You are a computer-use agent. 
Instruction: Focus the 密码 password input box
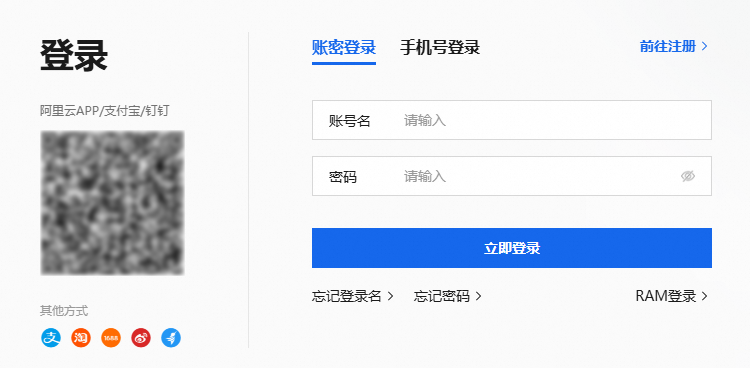(x=512, y=176)
